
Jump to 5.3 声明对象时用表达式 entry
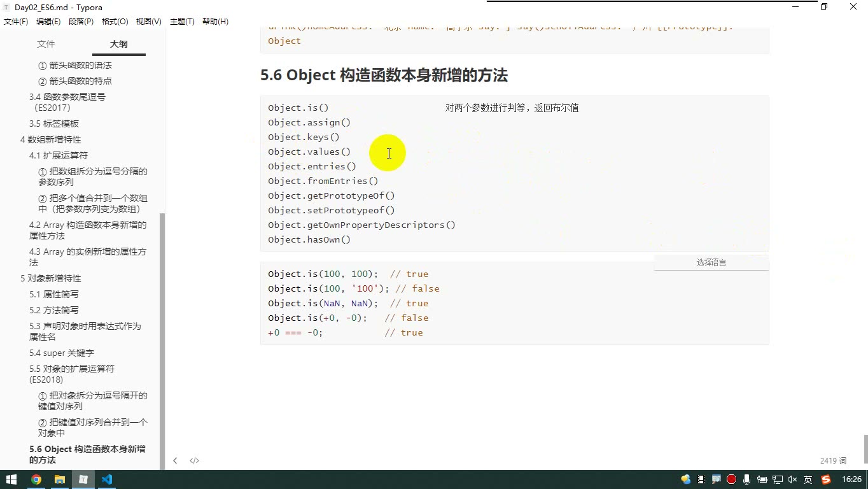[x=85, y=331]
